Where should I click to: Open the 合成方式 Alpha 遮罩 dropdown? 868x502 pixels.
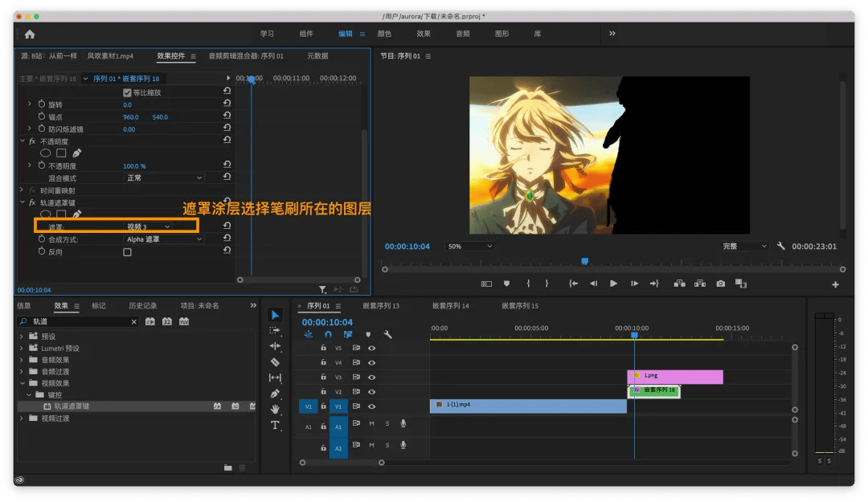pos(164,239)
